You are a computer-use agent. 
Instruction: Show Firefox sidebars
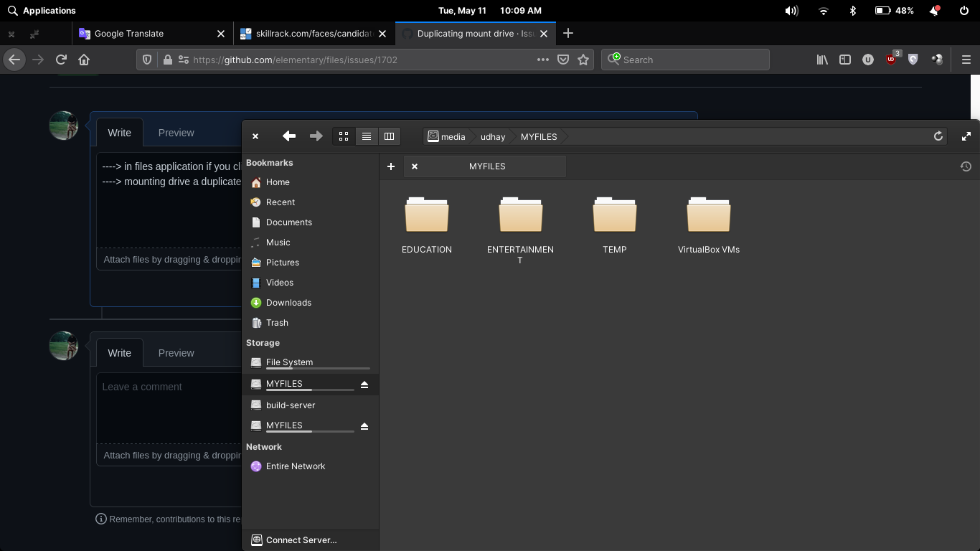(x=845, y=60)
